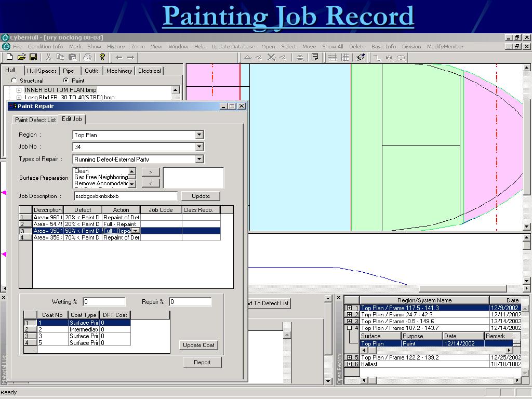Screen dimensions: 532x399
Task: Click the left arrow back icon
Action: [119, 57]
